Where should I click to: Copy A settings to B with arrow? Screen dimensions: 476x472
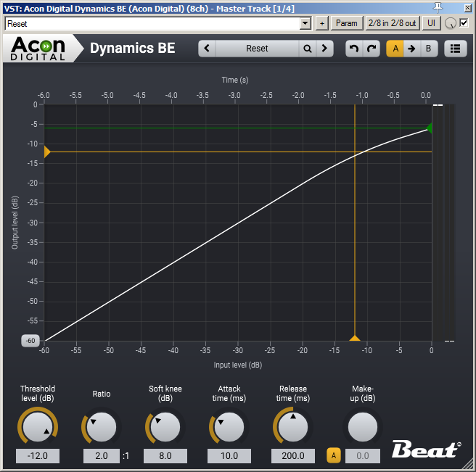[411, 49]
